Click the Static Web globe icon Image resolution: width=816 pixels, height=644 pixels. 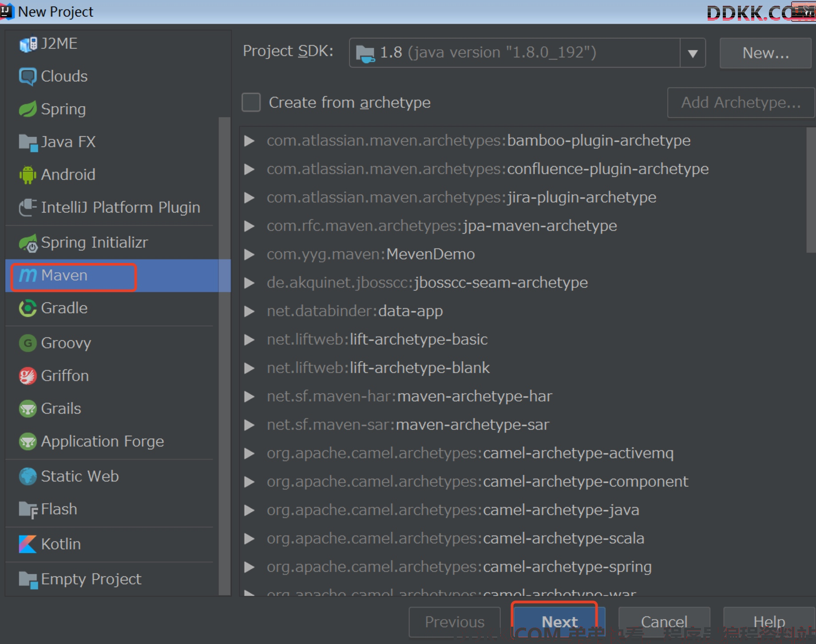click(x=28, y=477)
